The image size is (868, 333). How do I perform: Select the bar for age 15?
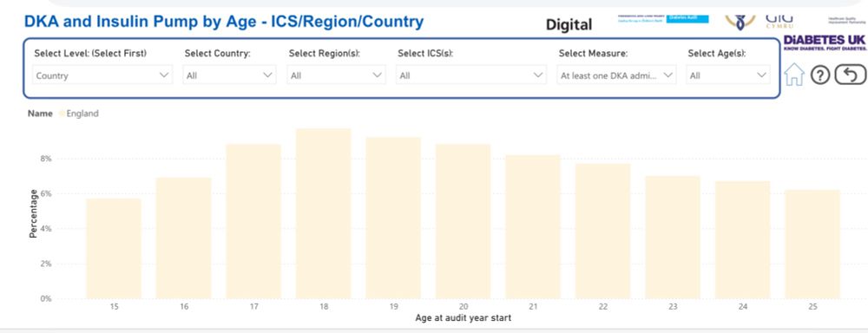click(114, 248)
